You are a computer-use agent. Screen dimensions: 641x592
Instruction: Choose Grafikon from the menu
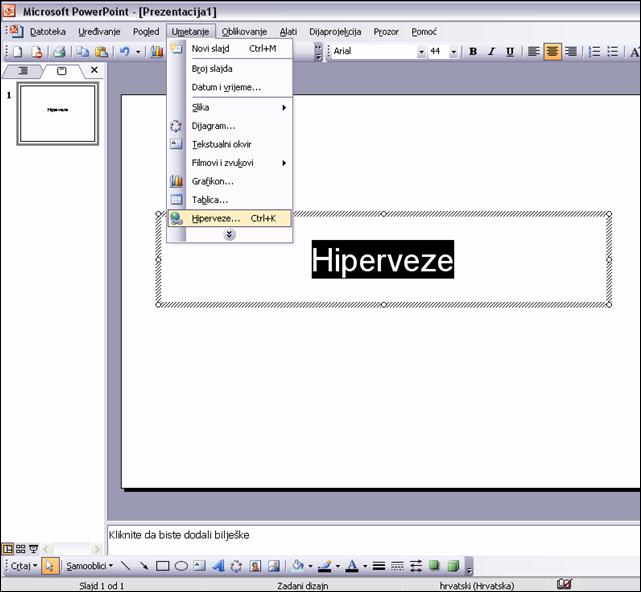230,181
